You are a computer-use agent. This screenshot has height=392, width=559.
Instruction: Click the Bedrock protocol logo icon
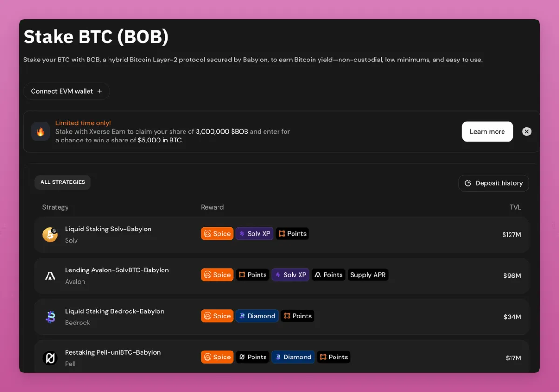pos(50,317)
